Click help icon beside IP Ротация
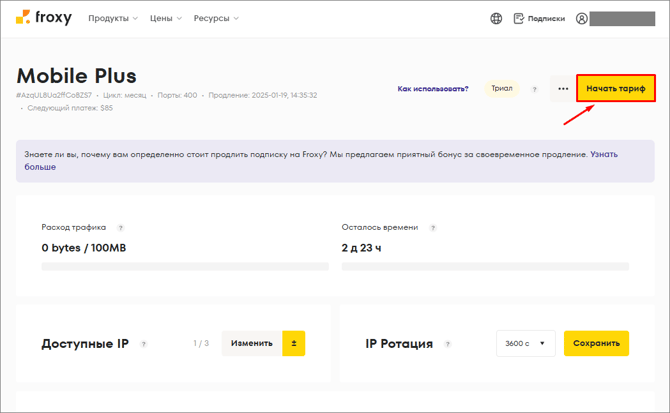This screenshot has width=670, height=413. coord(447,344)
